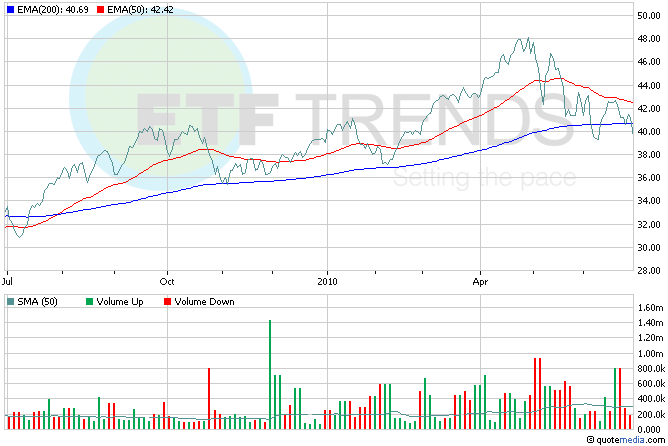Click the 1.40m volume axis label

click(651, 323)
